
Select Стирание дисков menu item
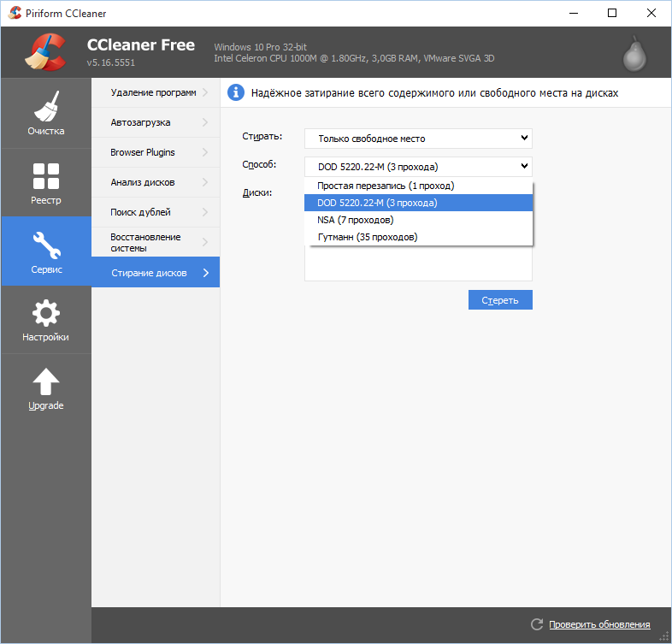(156, 272)
